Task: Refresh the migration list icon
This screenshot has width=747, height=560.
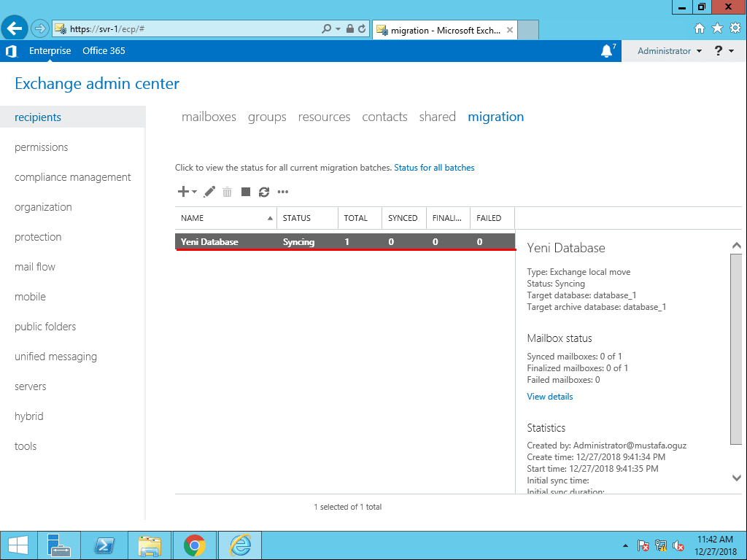Action: pos(264,192)
